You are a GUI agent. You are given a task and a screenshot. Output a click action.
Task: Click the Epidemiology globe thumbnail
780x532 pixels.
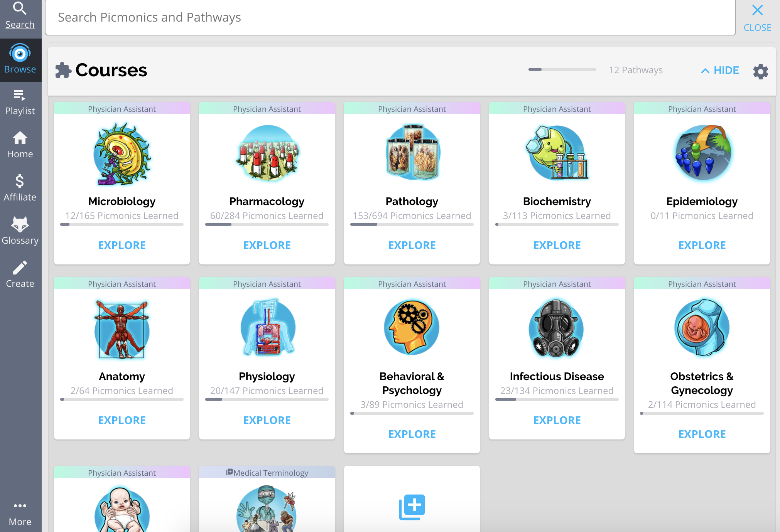tap(702, 153)
